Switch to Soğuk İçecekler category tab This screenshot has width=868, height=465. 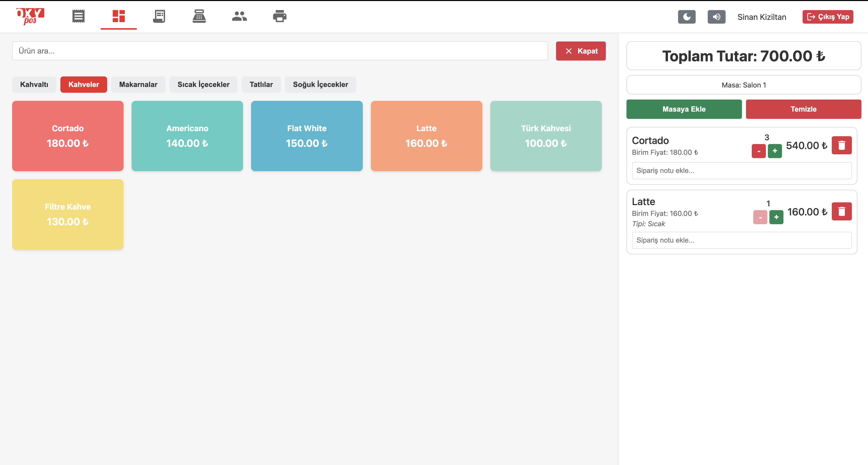click(320, 84)
